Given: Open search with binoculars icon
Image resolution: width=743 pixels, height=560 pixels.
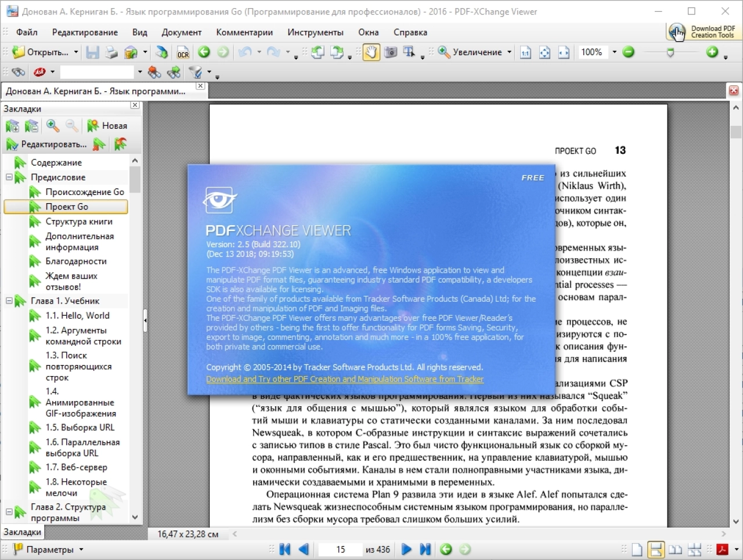Looking at the screenshot, I should [18, 73].
